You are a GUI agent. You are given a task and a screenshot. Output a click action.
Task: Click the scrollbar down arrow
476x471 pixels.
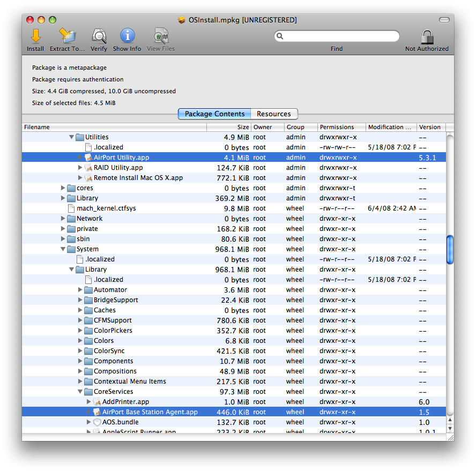click(x=450, y=428)
